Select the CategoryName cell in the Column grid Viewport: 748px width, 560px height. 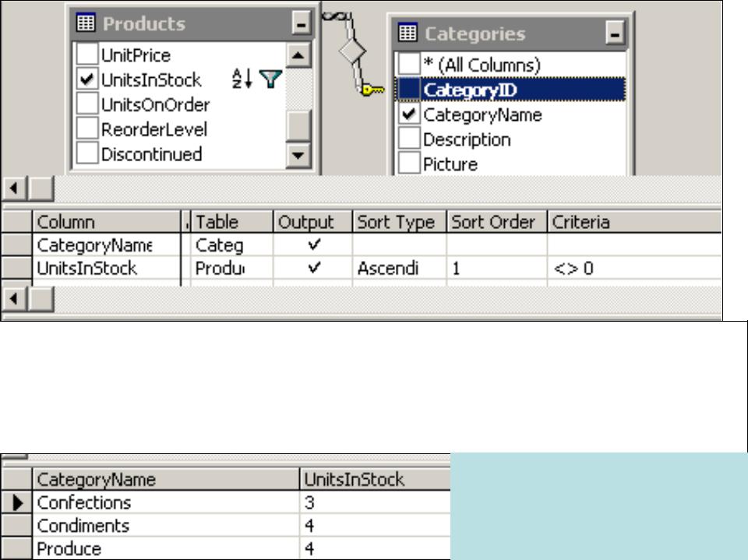(107, 245)
